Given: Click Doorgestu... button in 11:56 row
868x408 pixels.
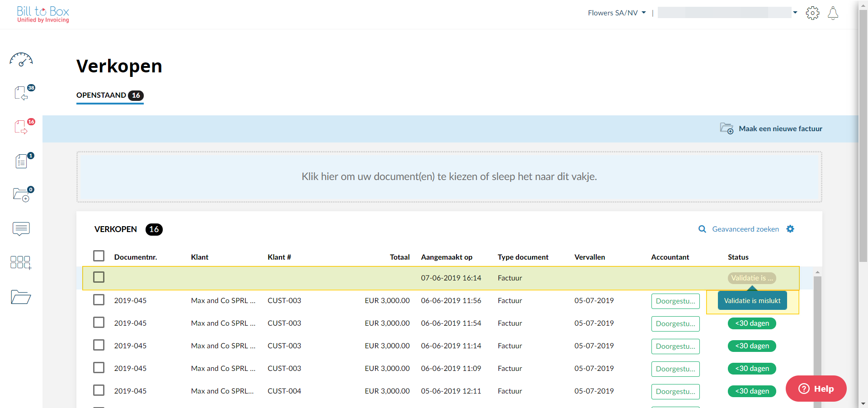Looking at the screenshot, I should [675, 301].
